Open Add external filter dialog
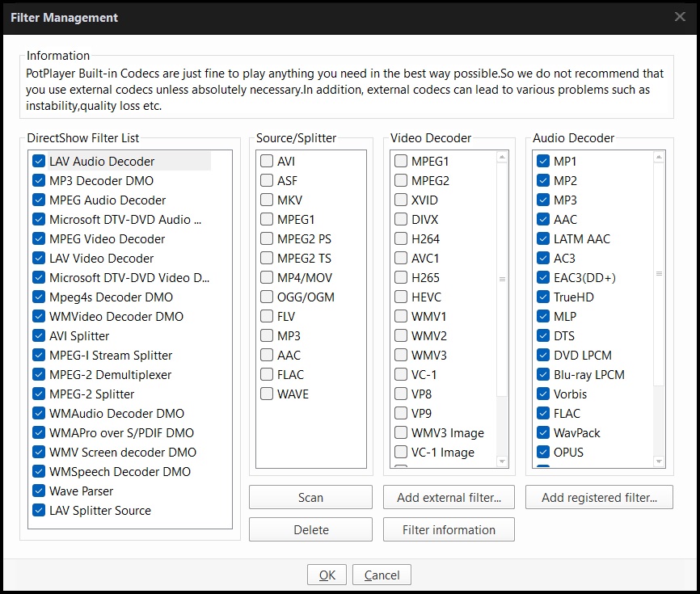700x594 pixels. point(449,498)
